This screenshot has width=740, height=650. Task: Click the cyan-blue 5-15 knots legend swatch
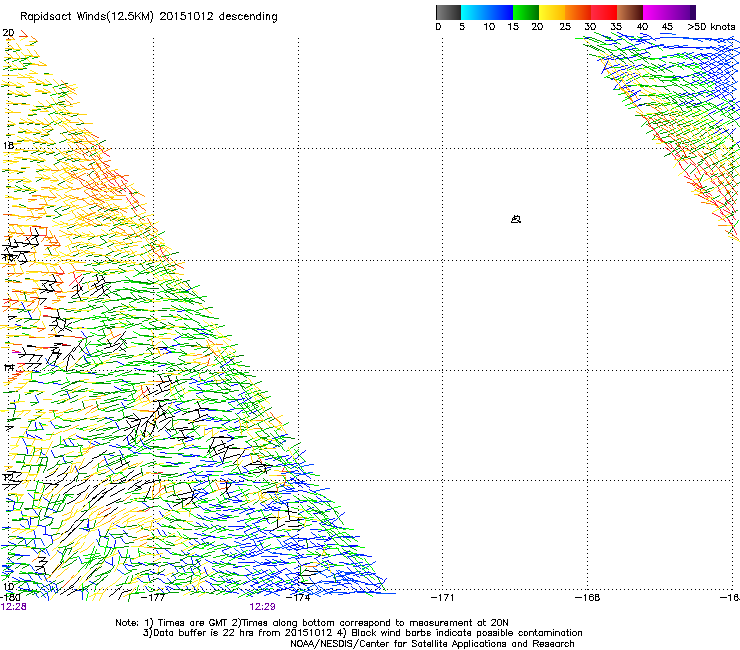(487, 12)
